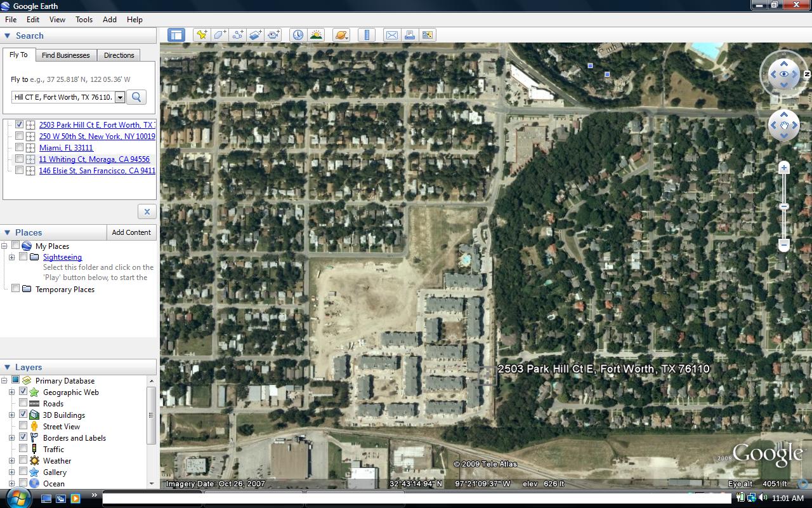Image resolution: width=812 pixels, height=508 pixels.
Task: Switch to the Directions tab
Action: (x=119, y=55)
